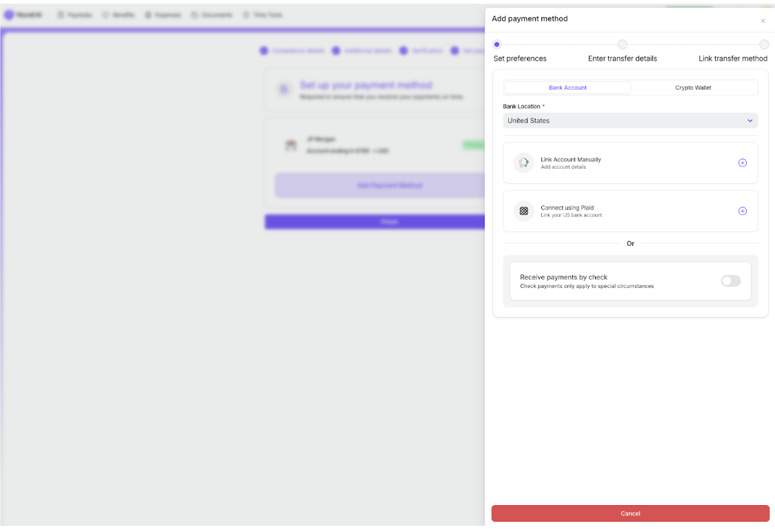Enable Receive payments by check switch

pyautogui.click(x=730, y=280)
